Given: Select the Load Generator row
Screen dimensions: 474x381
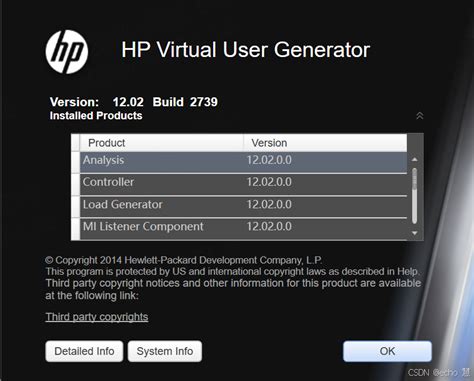Looking at the screenshot, I should point(243,206).
